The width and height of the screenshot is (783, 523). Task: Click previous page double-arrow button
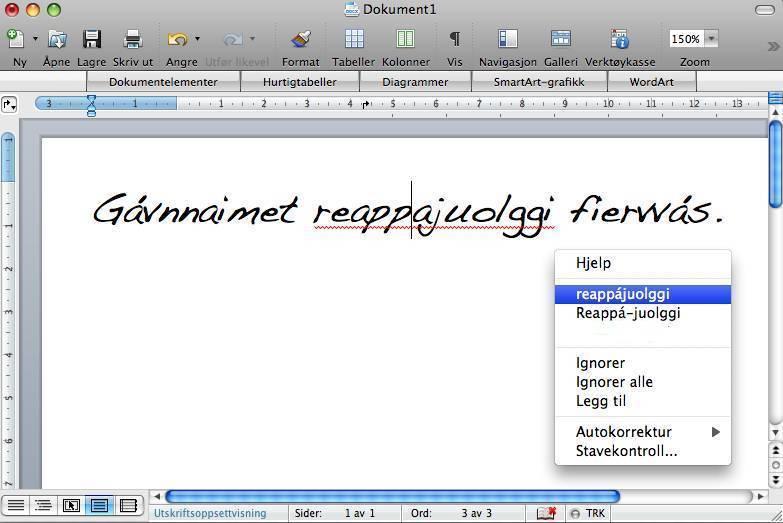click(776, 450)
